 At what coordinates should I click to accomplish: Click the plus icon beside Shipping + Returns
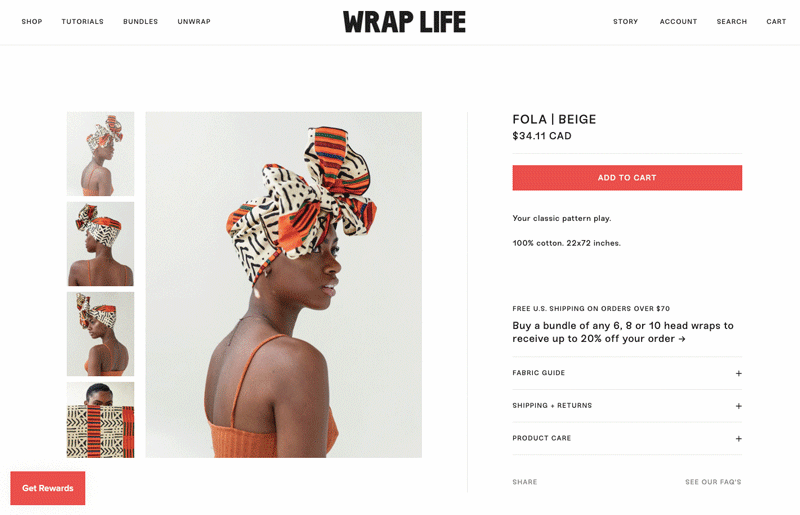coord(738,406)
